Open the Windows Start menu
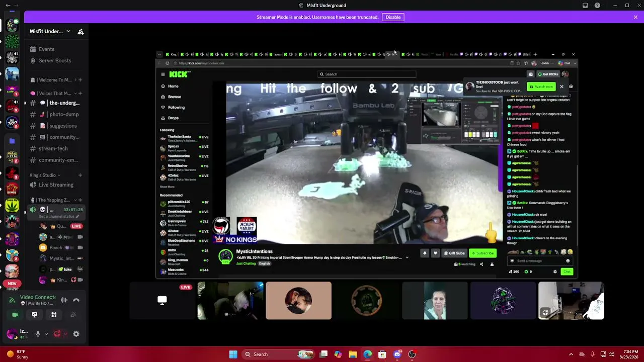The height and width of the screenshot is (362, 644). pyautogui.click(x=233, y=354)
